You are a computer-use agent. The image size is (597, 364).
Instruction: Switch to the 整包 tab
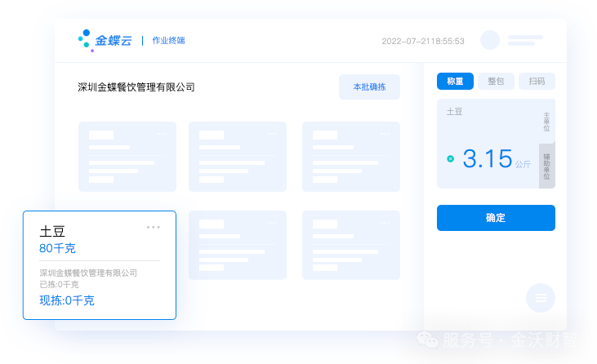click(496, 81)
